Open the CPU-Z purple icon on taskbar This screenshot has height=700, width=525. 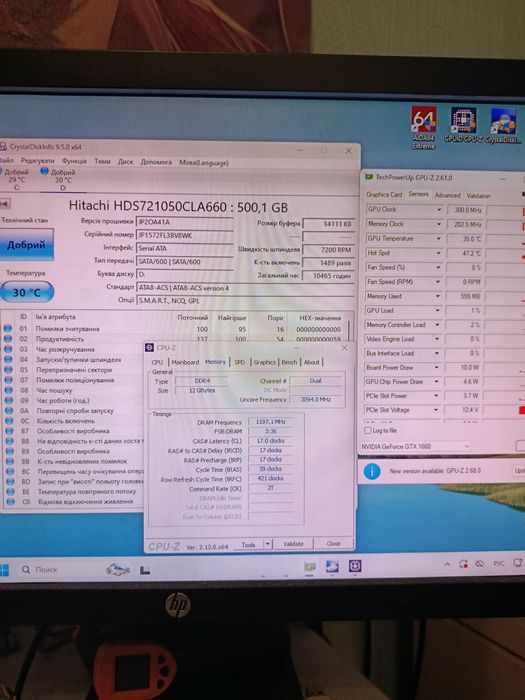[354, 567]
